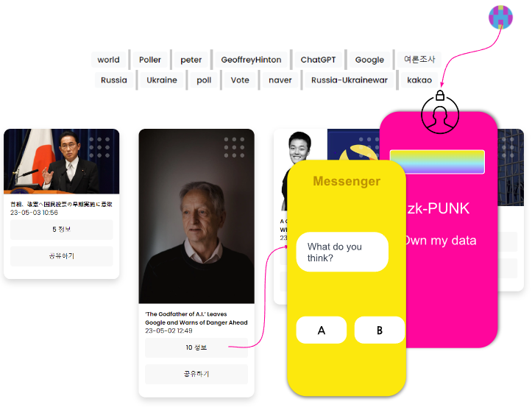Click the pixelated avatar icon at top right
This screenshot has width=532, height=410.
click(x=500, y=18)
